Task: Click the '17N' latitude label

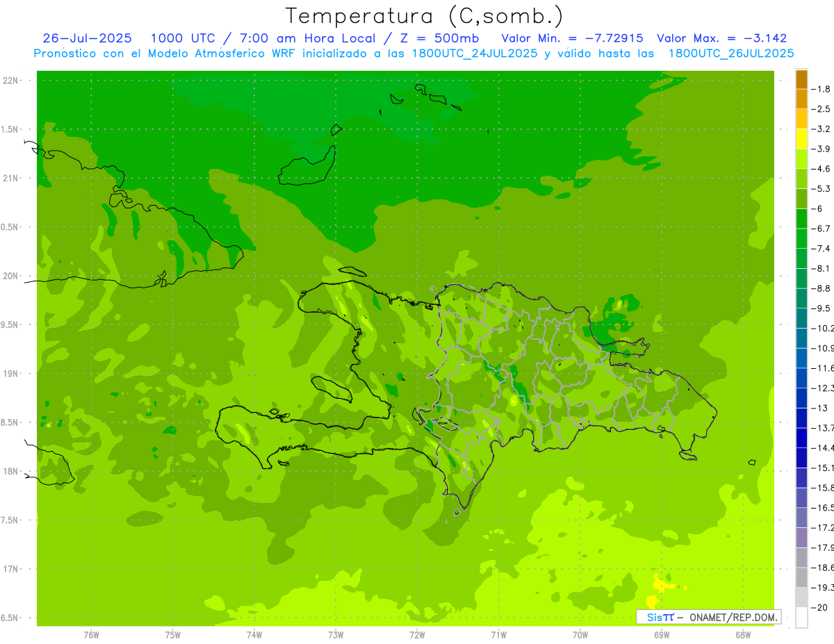Action: [12, 569]
